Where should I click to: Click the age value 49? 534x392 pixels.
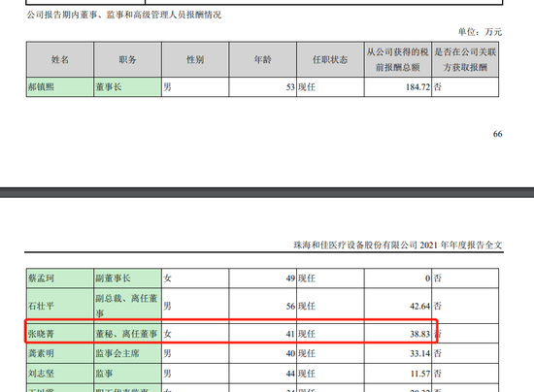(x=290, y=278)
